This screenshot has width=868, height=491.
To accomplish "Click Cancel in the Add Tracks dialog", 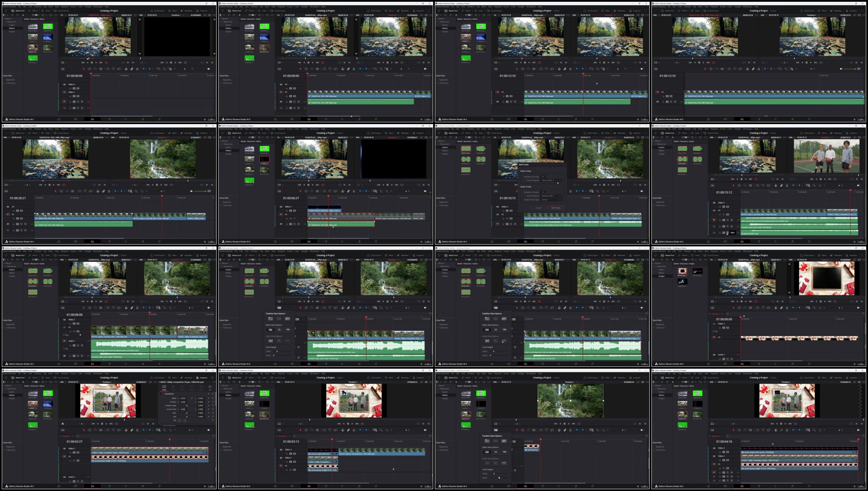I will click(x=538, y=208).
